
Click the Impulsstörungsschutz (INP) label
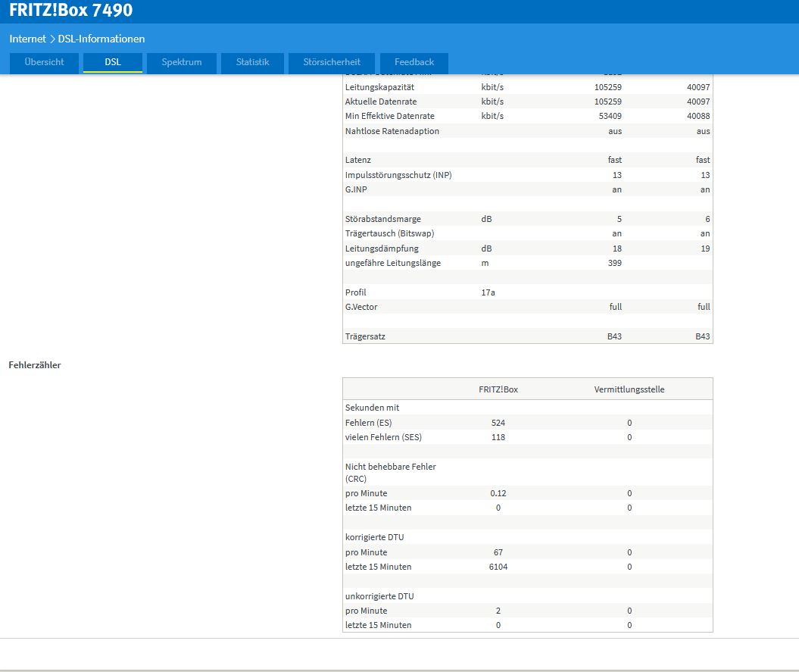tap(398, 175)
